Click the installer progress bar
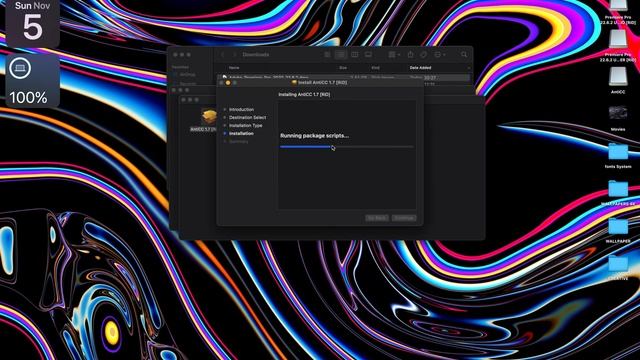 347,147
